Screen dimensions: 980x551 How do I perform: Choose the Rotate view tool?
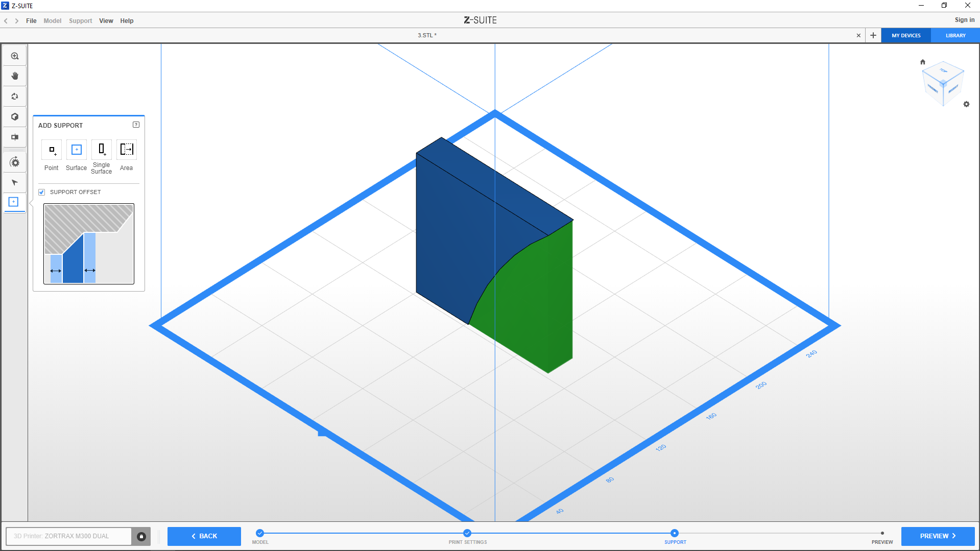click(x=15, y=97)
